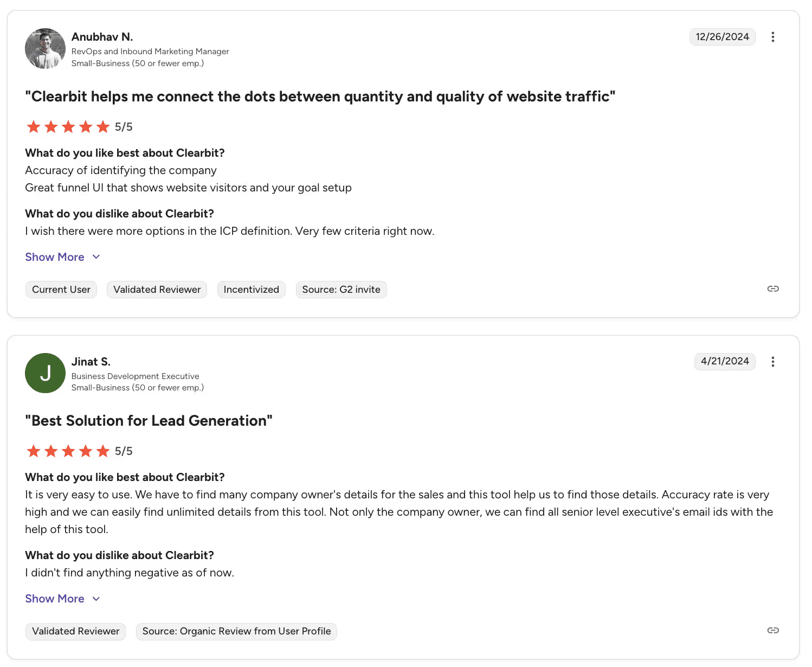The image size is (812, 667).
Task: Select the Current User tag
Action: pos(61,289)
